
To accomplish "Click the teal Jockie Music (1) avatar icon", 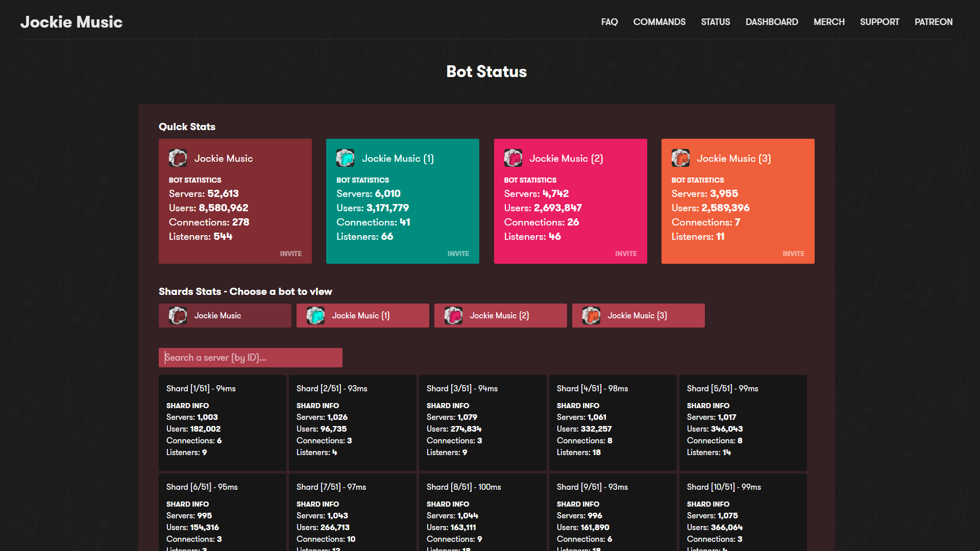I will pos(346,158).
